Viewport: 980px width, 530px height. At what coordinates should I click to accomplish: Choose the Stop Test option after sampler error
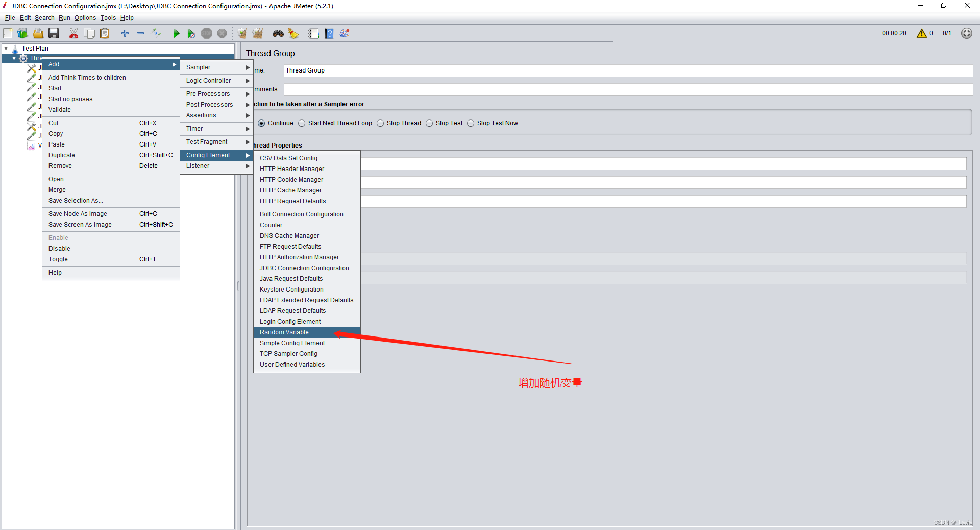point(429,123)
